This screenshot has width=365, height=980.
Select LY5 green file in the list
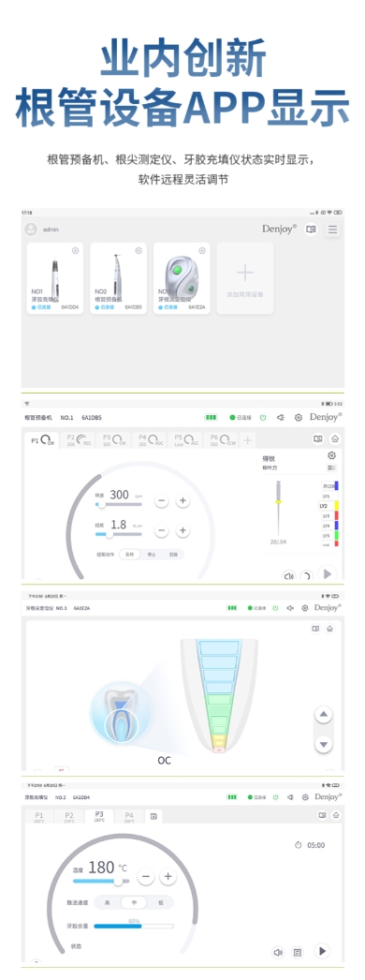pyautogui.click(x=330, y=536)
